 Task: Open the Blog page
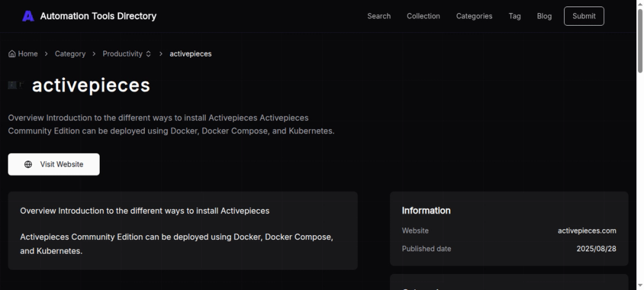544,16
